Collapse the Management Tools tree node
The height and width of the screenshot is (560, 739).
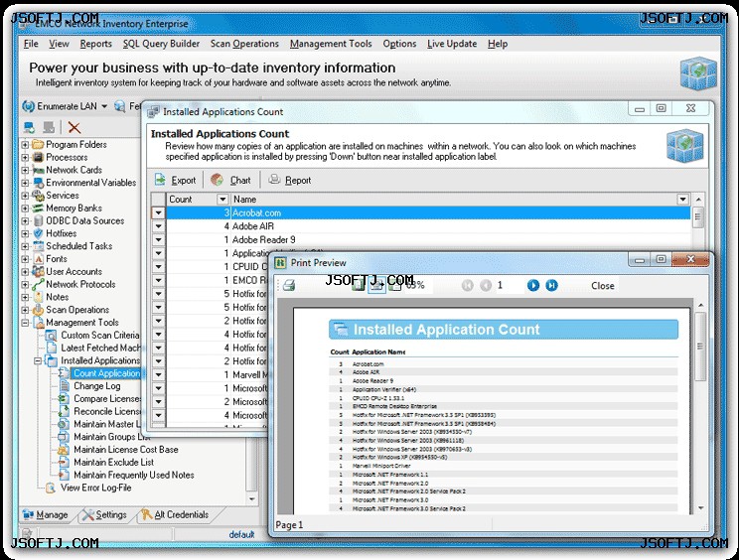tap(26, 323)
